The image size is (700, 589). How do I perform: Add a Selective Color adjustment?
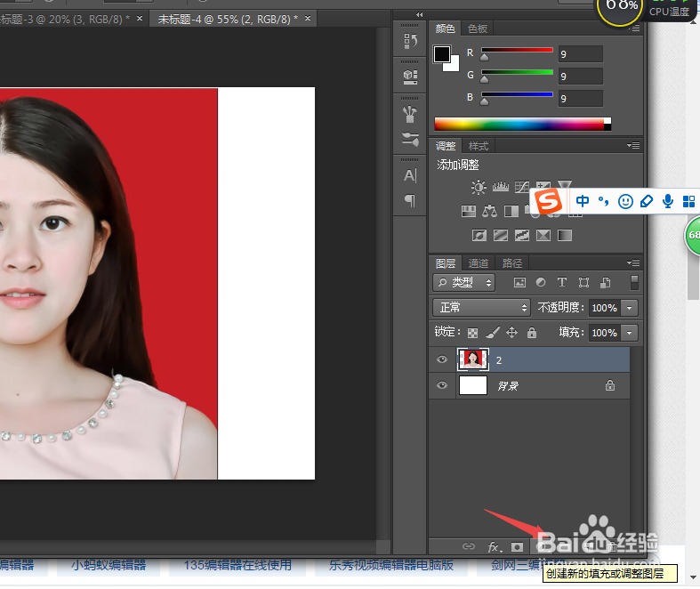coord(543,235)
